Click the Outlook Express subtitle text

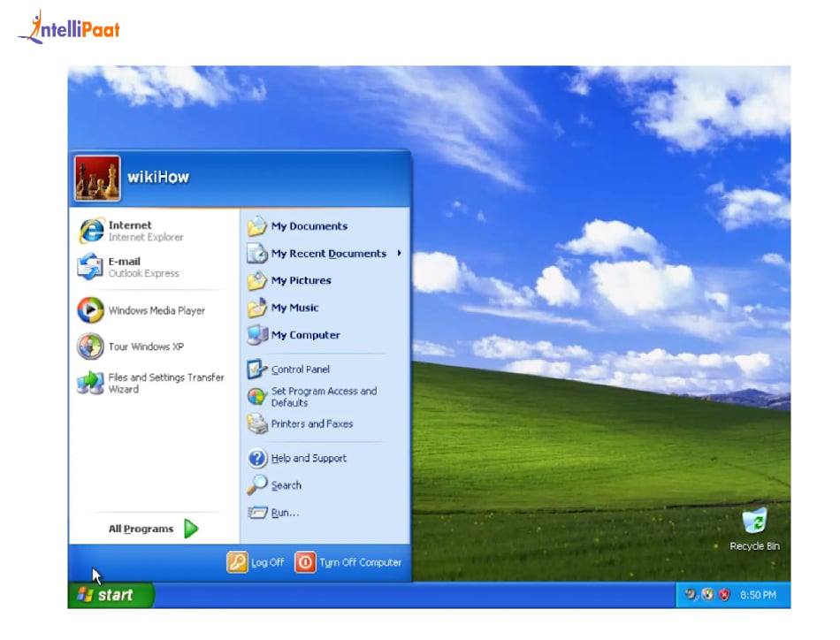pyautogui.click(x=143, y=273)
